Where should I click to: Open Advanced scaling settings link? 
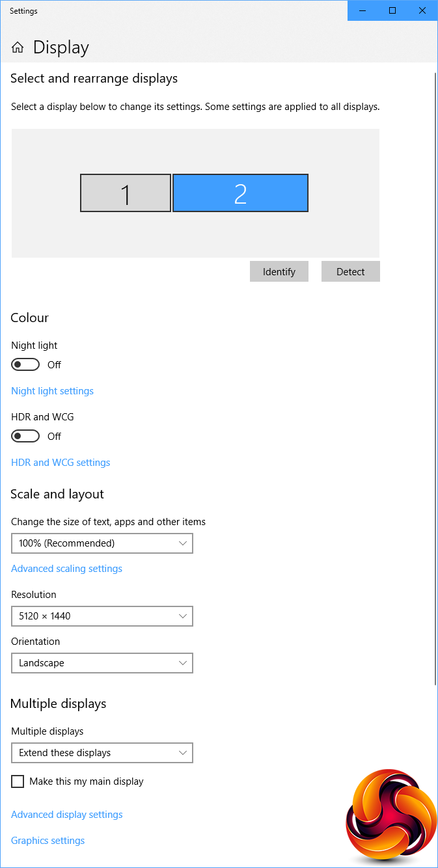66,569
